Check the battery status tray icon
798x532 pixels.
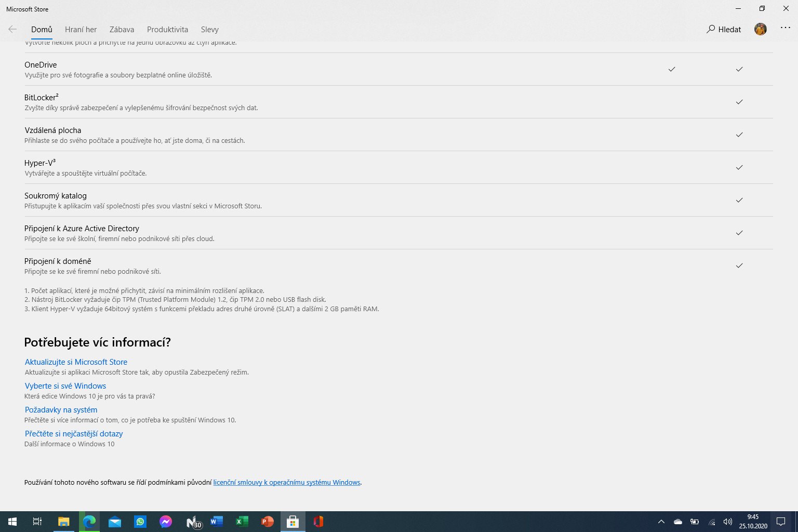point(695,522)
